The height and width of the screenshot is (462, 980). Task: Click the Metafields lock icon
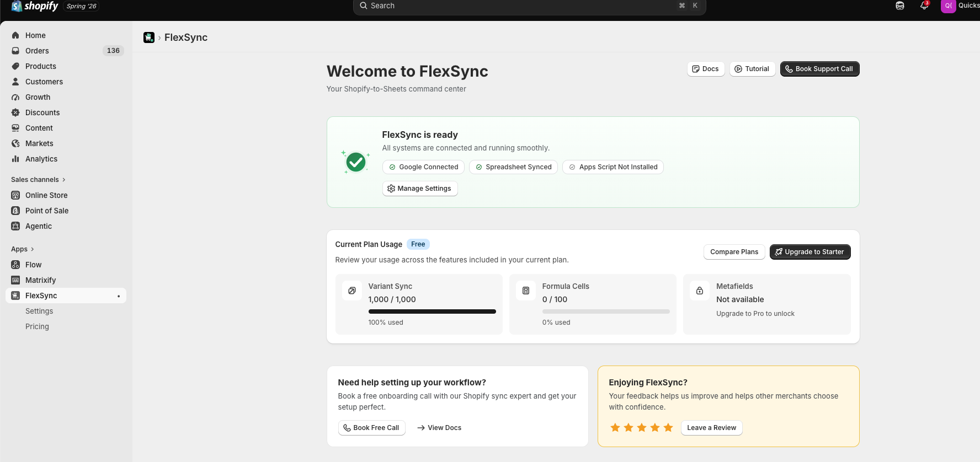pyautogui.click(x=700, y=291)
